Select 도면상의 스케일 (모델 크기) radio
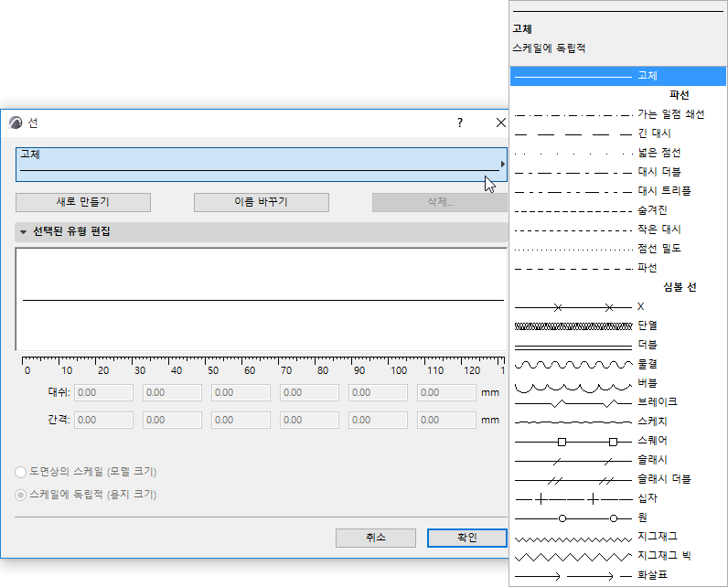Screen dimensions: 728x587 tap(20, 473)
